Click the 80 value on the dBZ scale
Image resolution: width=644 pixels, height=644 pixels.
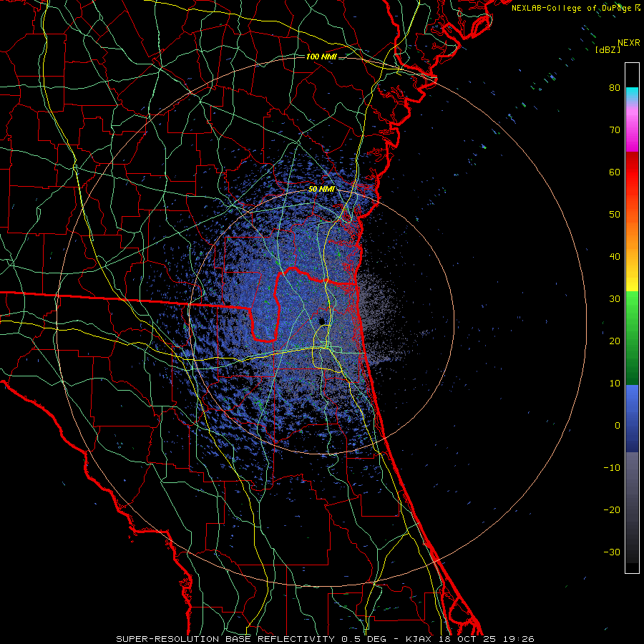[615, 87]
